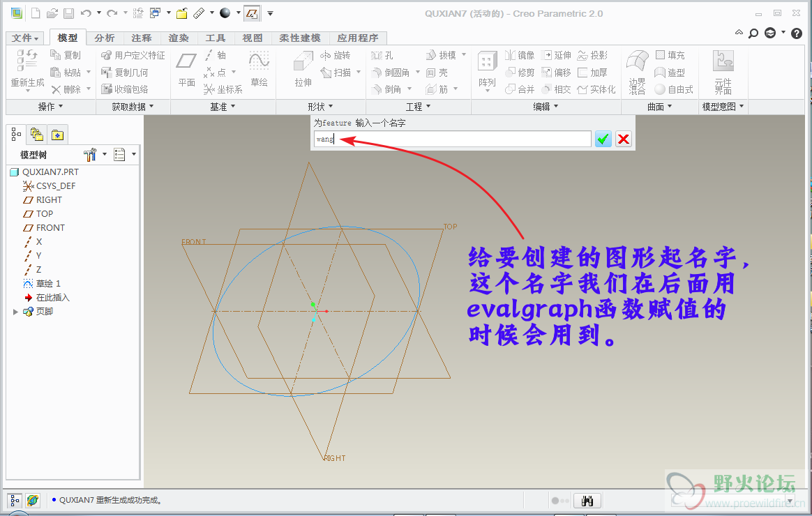Image resolution: width=812 pixels, height=516 pixels.
Task: Click the Undo arrow icon
Action: pyautogui.click(x=86, y=13)
